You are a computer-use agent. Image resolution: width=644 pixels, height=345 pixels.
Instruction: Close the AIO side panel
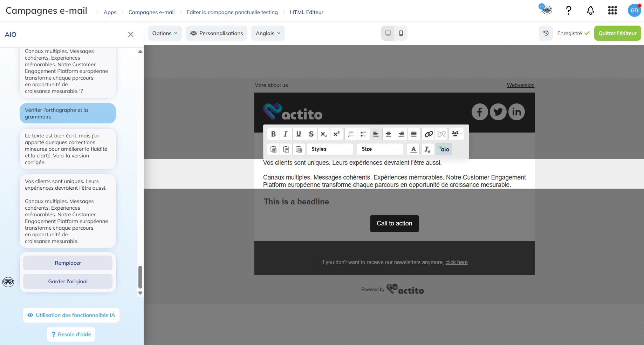pos(131,34)
